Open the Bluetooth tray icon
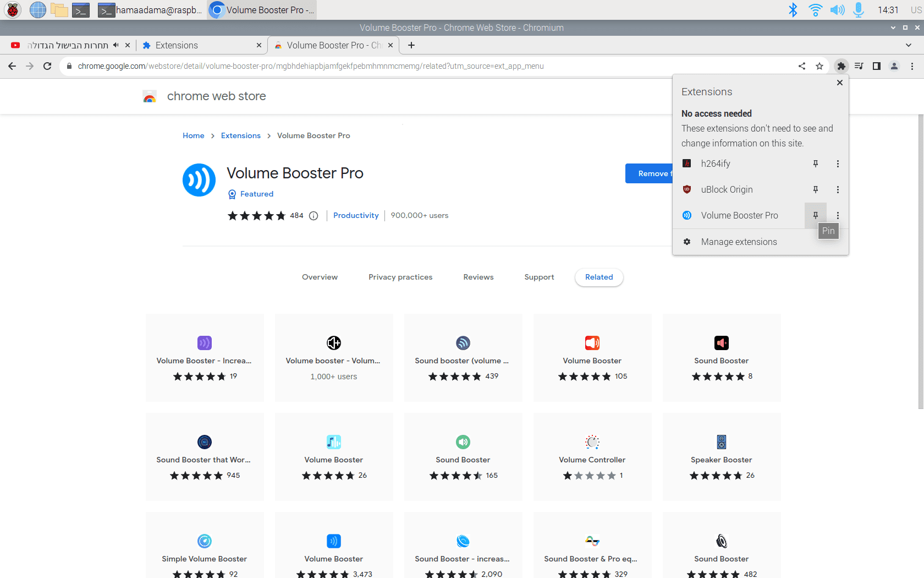The image size is (924, 578). coord(793,9)
